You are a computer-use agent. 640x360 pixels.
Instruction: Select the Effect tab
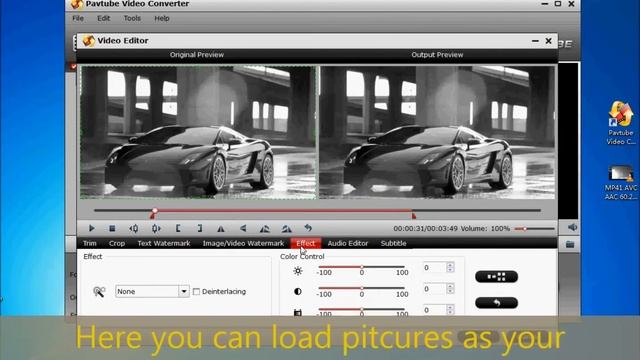[306, 243]
